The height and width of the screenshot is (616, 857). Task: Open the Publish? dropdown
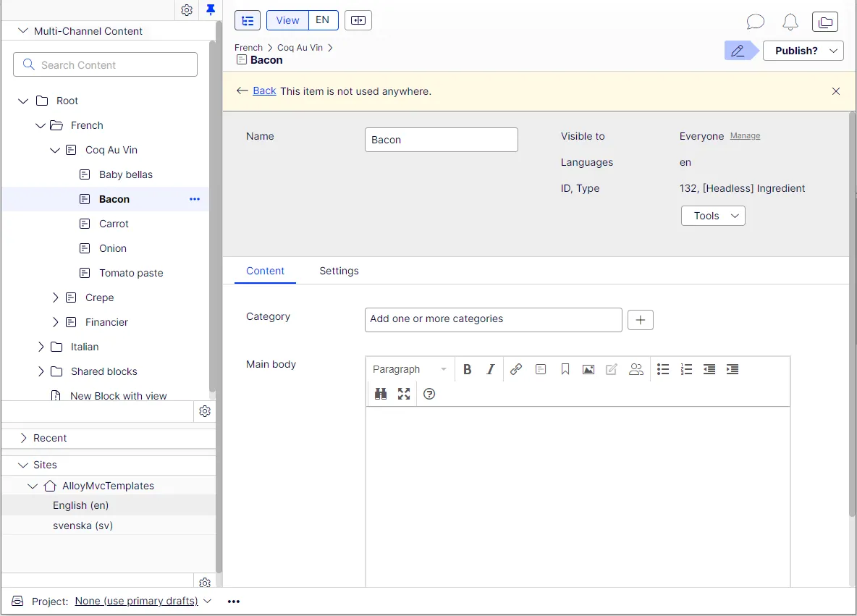tap(803, 51)
